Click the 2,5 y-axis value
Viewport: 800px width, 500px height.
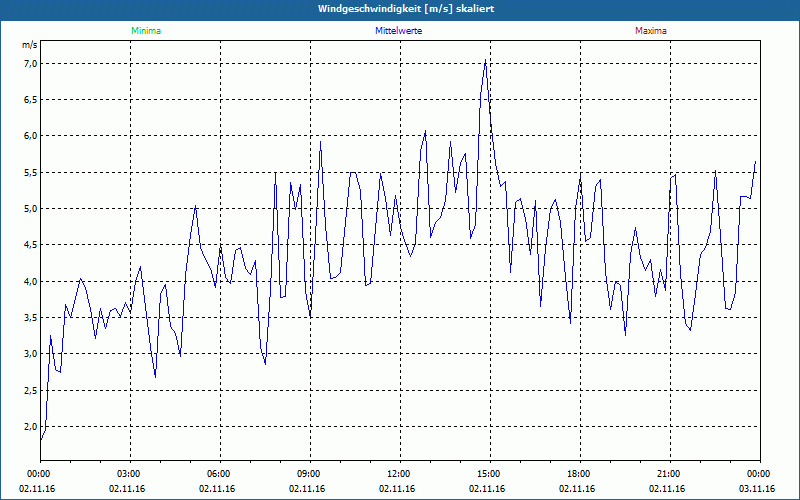(x=31, y=390)
